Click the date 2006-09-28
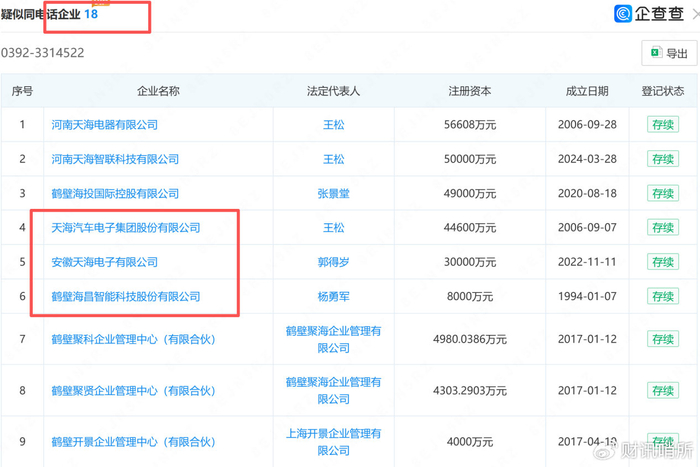This screenshot has height=467, width=700. tap(587, 125)
